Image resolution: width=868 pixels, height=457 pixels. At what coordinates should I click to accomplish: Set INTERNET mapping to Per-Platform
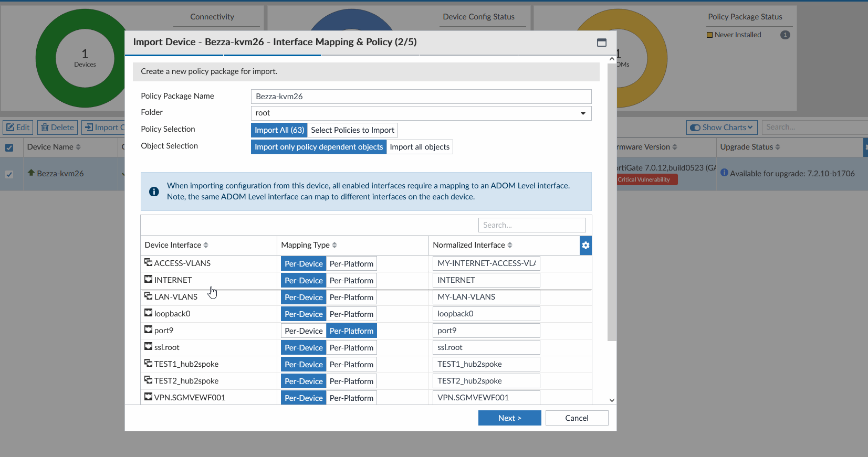click(351, 280)
